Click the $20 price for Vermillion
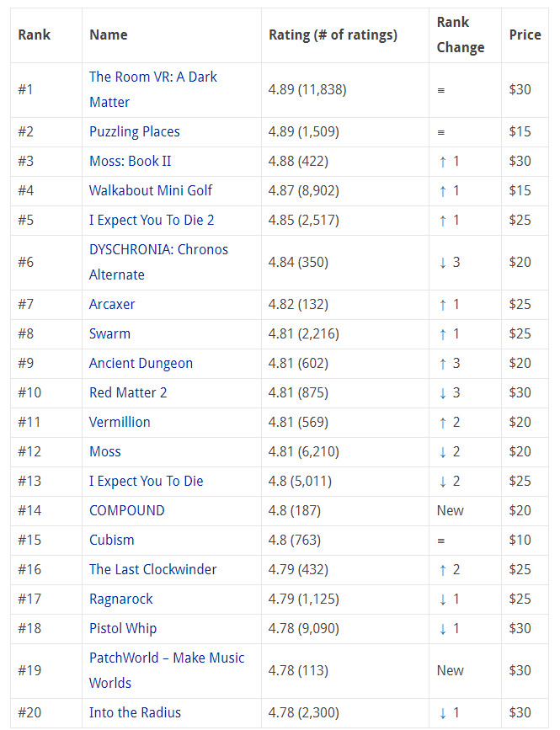 coord(520,422)
